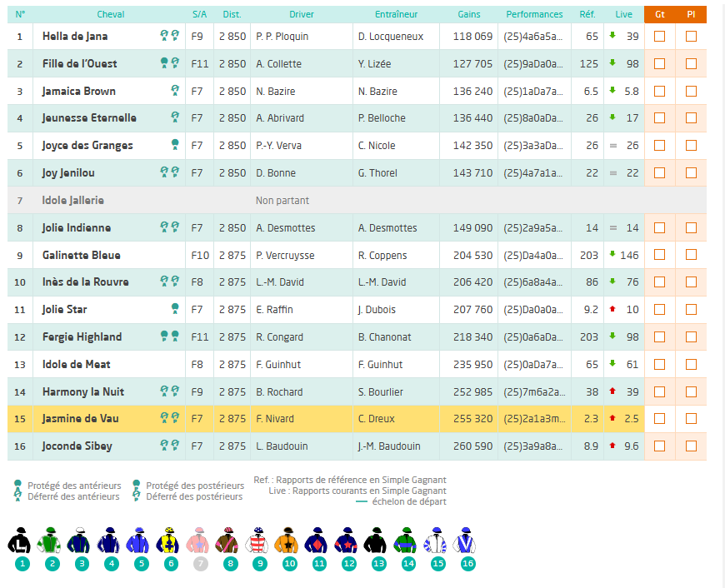
Task: Click driver name F. Nivard
Action: coord(275,419)
